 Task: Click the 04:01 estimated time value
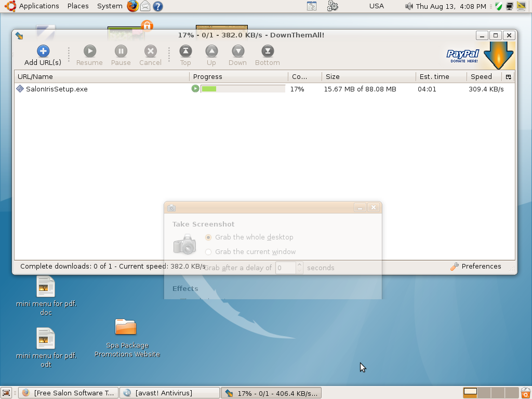pyautogui.click(x=427, y=89)
